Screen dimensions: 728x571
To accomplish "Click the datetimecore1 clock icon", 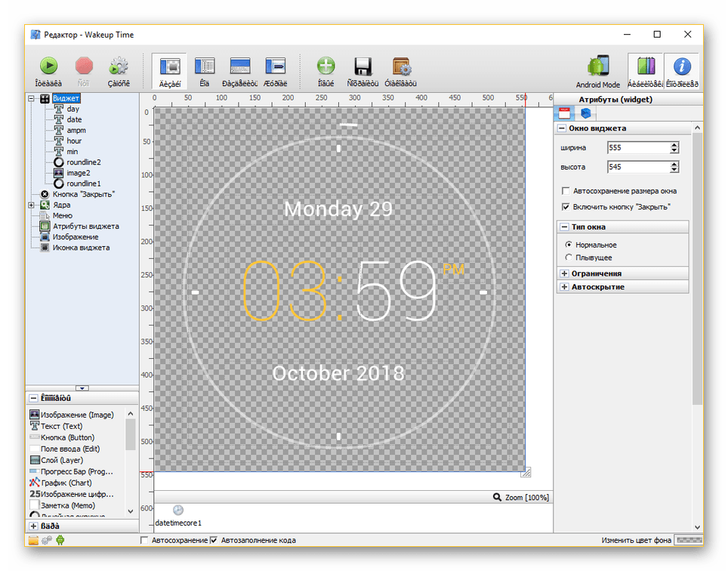I will click(x=177, y=510).
